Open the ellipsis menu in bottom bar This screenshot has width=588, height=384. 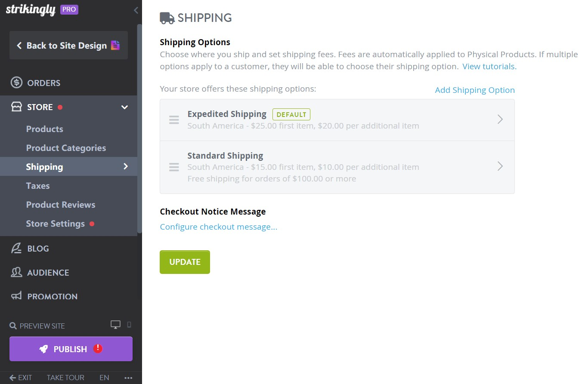pyautogui.click(x=128, y=378)
